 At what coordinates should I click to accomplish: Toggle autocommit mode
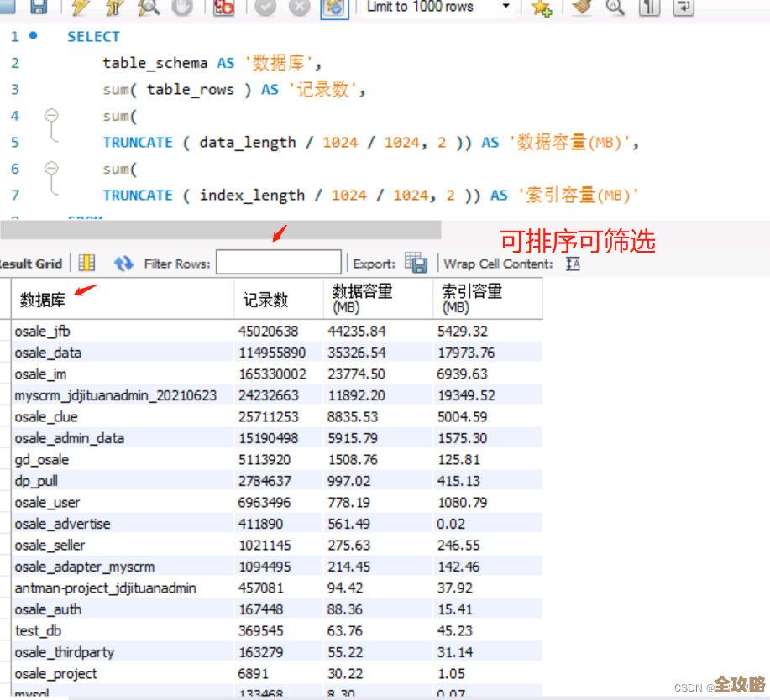point(334,8)
